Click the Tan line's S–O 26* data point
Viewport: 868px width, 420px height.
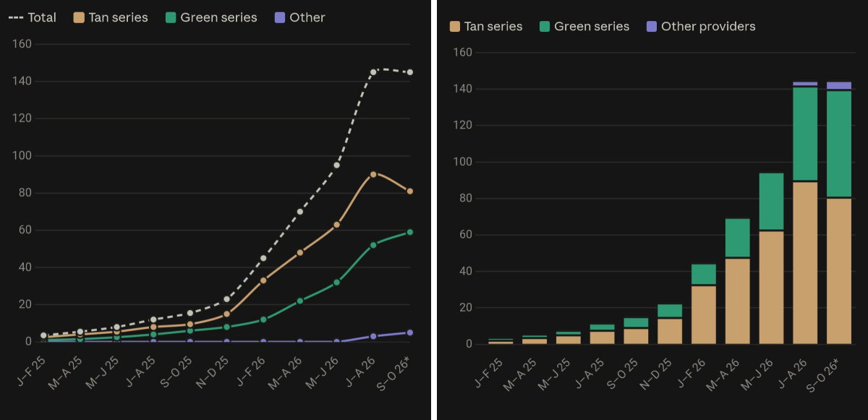coord(410,191)
